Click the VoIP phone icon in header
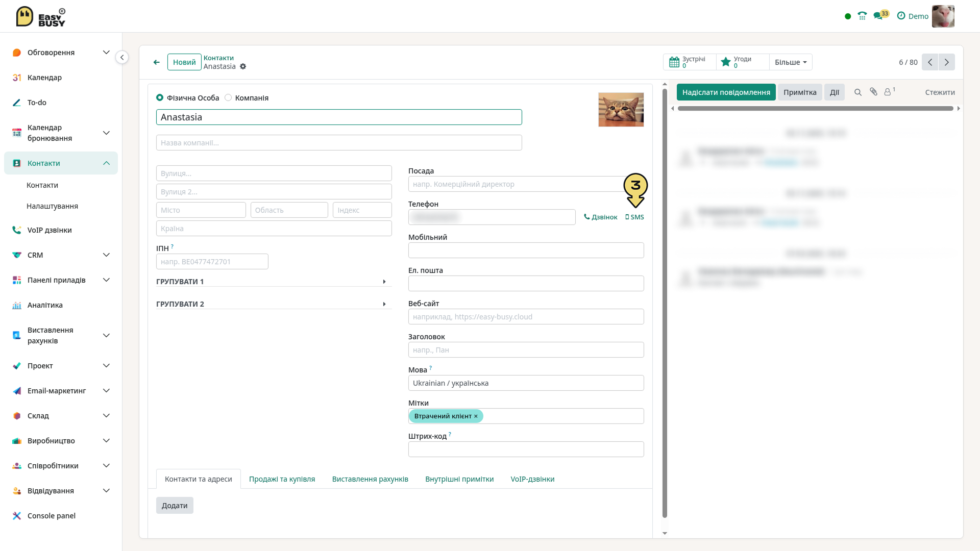980x551 pixels. (x=862, y=16)
